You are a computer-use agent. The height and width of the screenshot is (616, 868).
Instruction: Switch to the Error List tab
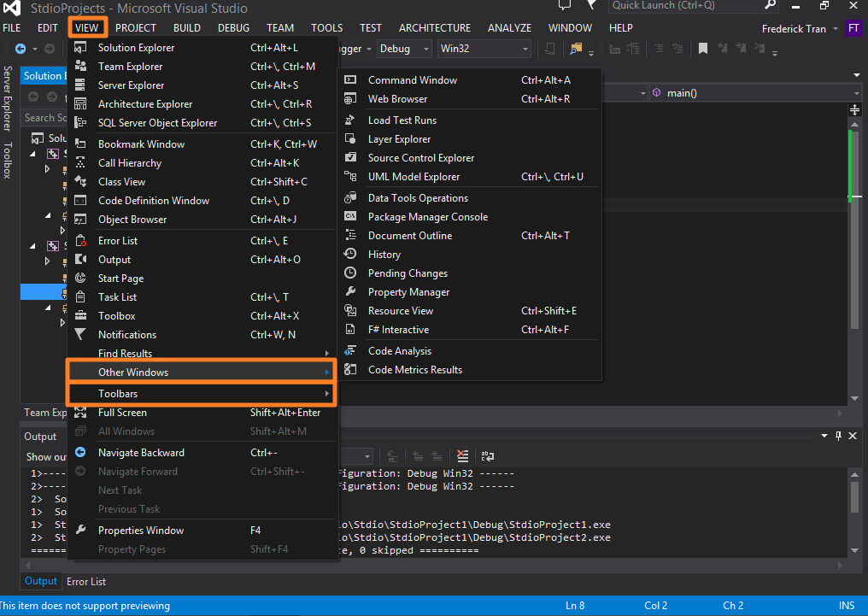pyautogui.click(x=86, y=582)
